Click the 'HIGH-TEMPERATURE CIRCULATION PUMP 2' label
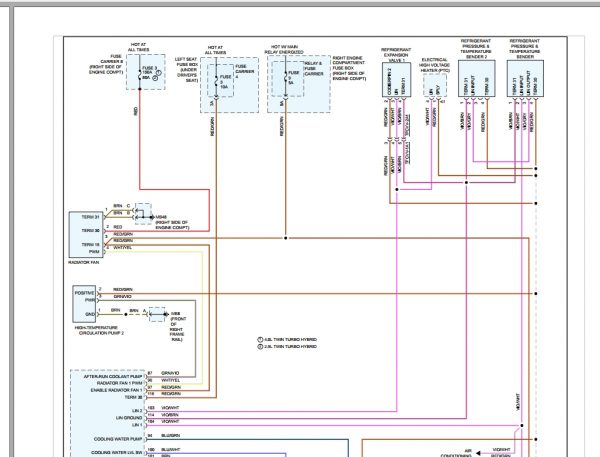 coord(101,330)
